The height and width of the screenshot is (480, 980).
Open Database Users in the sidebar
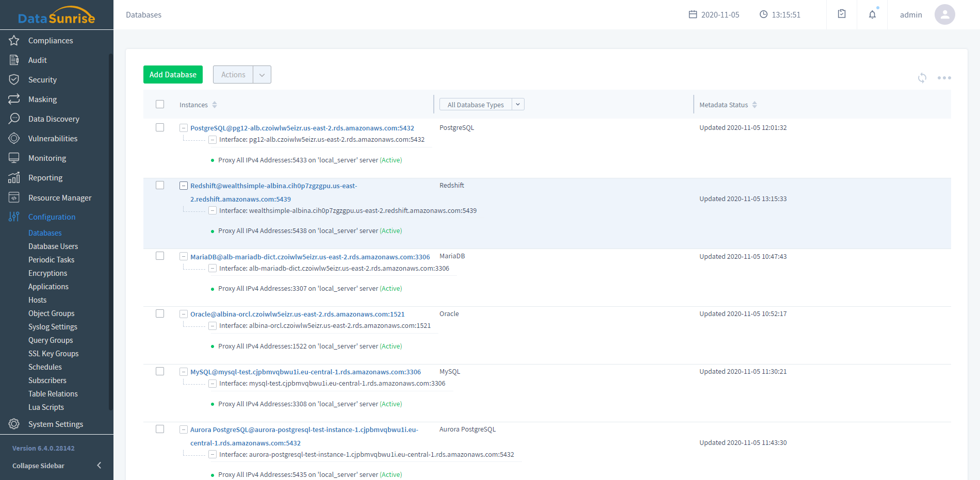pyautogui.click(x=53, y=246)
